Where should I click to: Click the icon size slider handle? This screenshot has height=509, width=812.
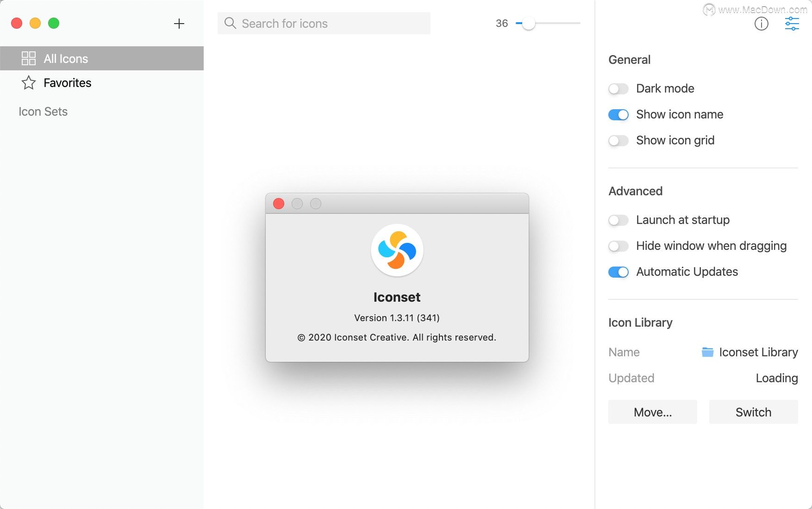528,23
